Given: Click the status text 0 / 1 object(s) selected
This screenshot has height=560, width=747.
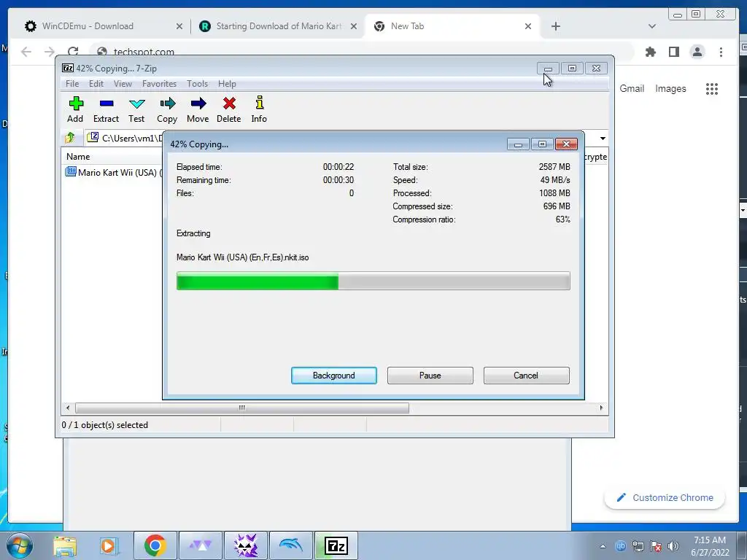Looking at the screenshot, I should 105,425.
